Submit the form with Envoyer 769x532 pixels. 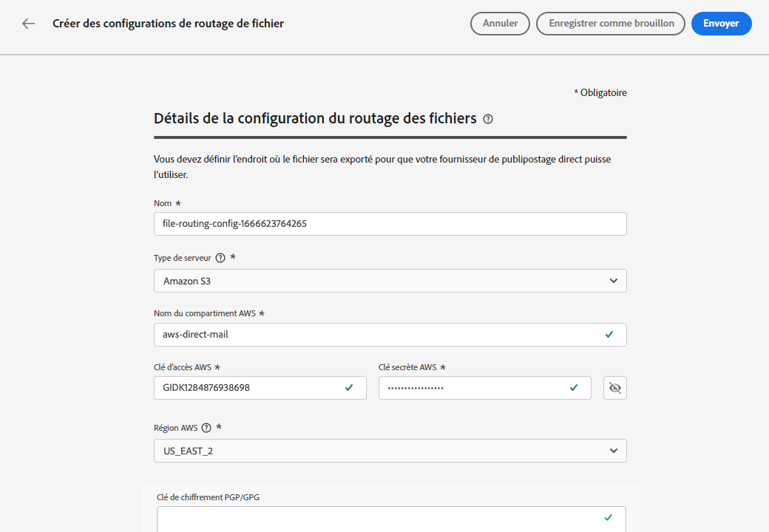tap(721, 24)
